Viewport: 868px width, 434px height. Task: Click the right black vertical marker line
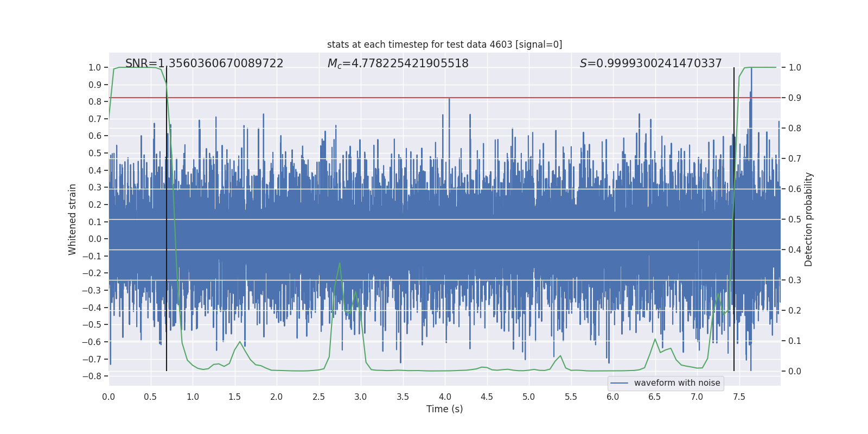point(734,219)
